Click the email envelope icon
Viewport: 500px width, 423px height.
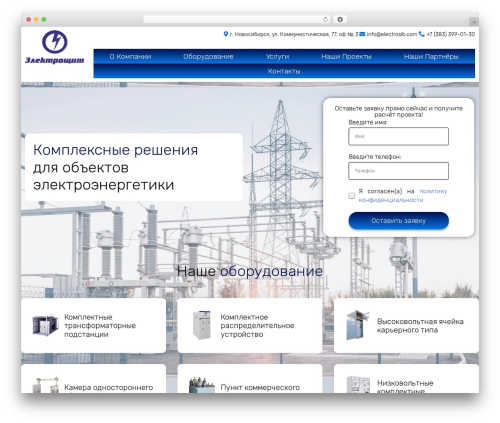point(362,34)
